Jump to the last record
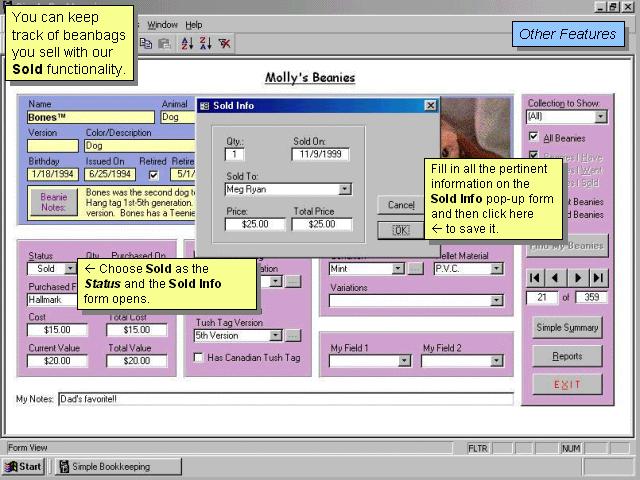The image size is (640, 480). (x=598, y=277)
